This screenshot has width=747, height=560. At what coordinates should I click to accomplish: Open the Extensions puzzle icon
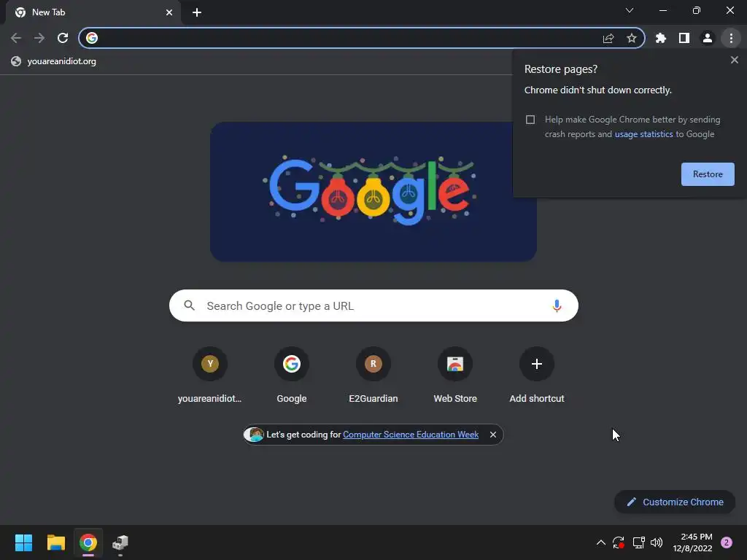pyautogui.click(x=661, y=38)
